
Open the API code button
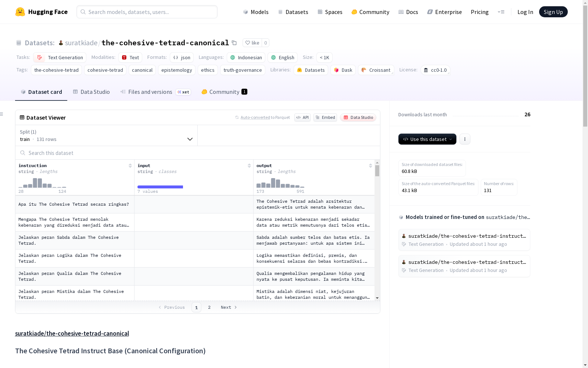302,117
